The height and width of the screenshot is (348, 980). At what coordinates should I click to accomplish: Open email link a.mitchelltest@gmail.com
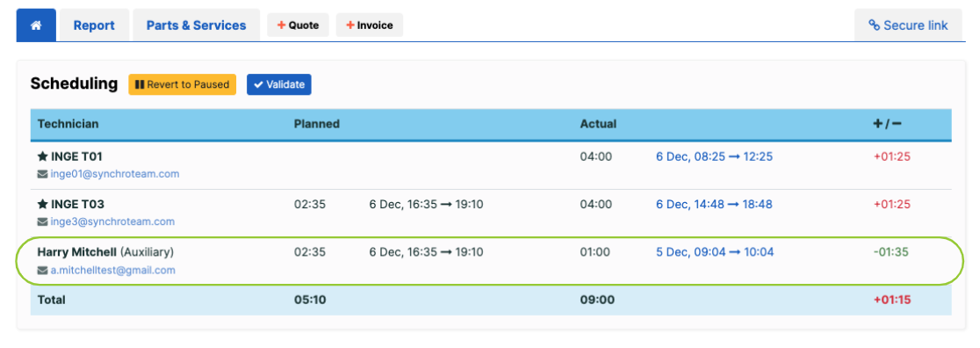(113, 271)
